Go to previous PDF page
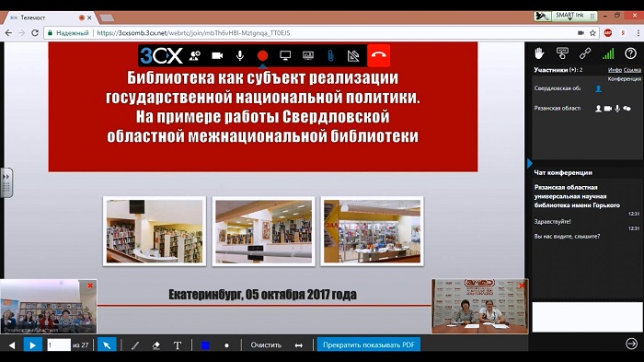644x362 pixels. tap(11, 345)
